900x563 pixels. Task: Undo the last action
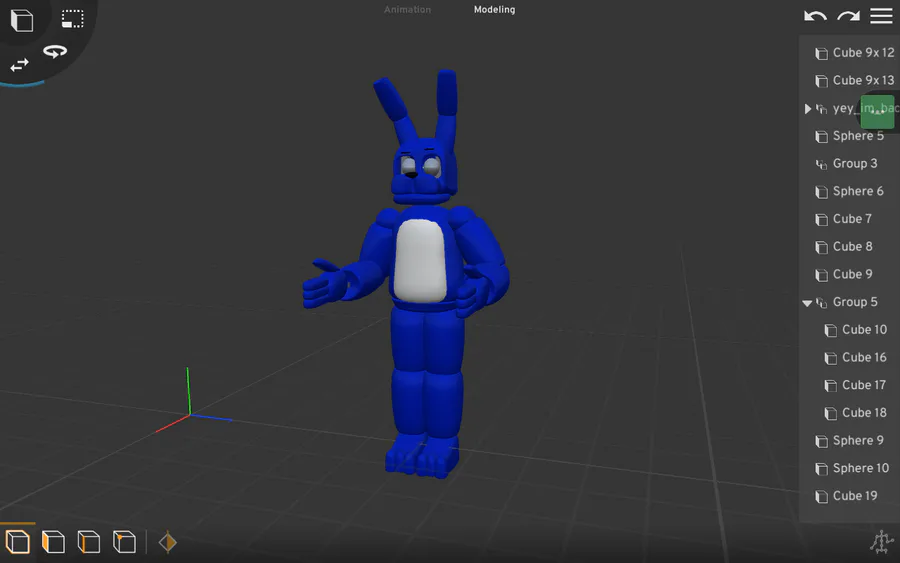(x=815, y=16)
